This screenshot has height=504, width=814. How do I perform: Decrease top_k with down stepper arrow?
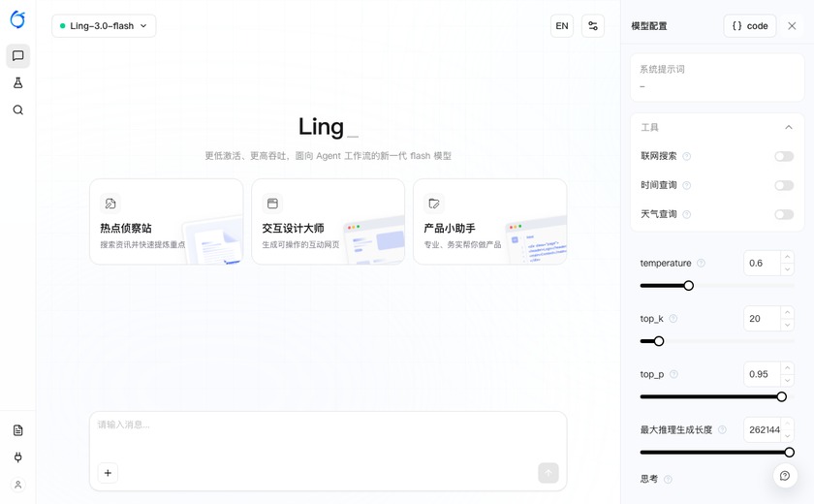click(x=788, y=325)
